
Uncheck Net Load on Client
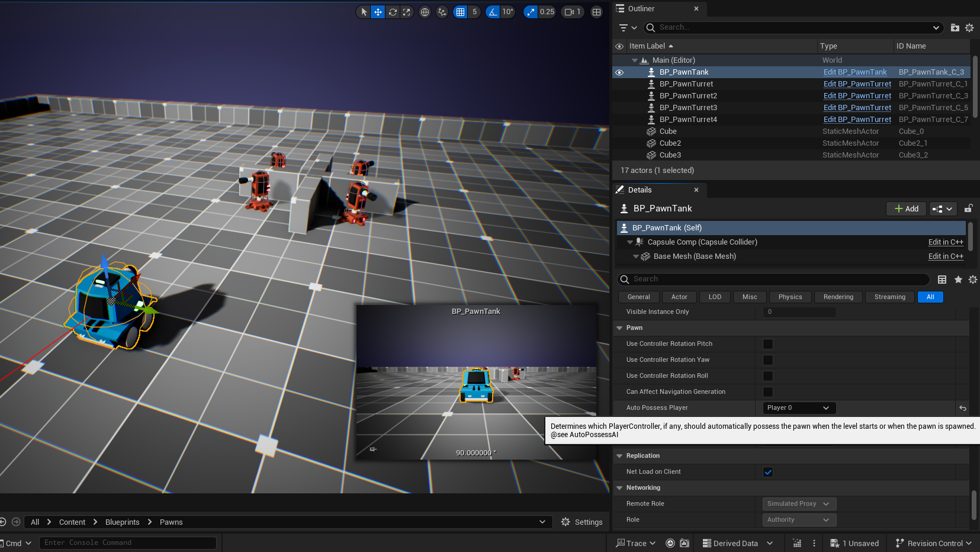(768, 472)
